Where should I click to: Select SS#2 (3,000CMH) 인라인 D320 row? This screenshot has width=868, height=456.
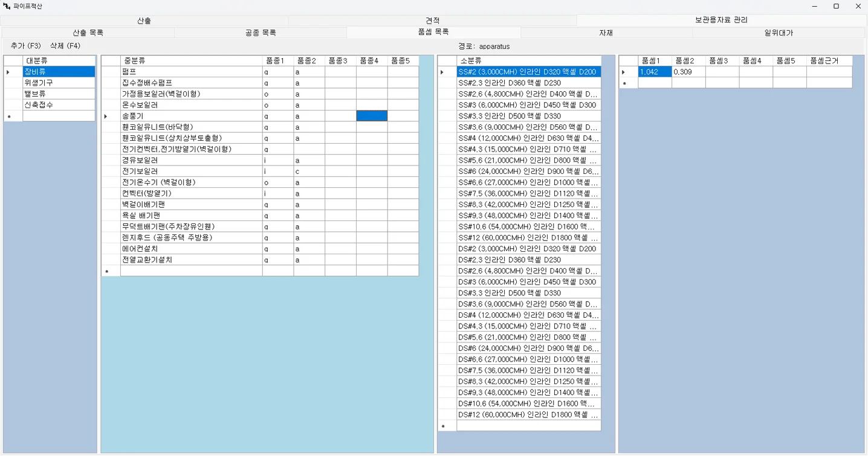point(528,72)
